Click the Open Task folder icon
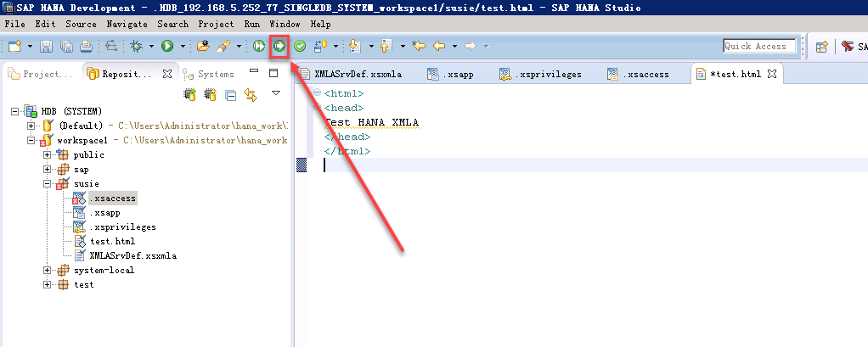Viewport: 868px width, 347px height. click(x=203, y=47)
